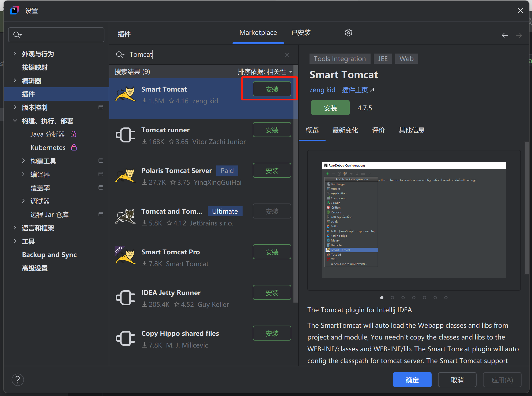Expand the 语言和框架 tree node
This screenshot has width=532, height=396.
[15, 228]
